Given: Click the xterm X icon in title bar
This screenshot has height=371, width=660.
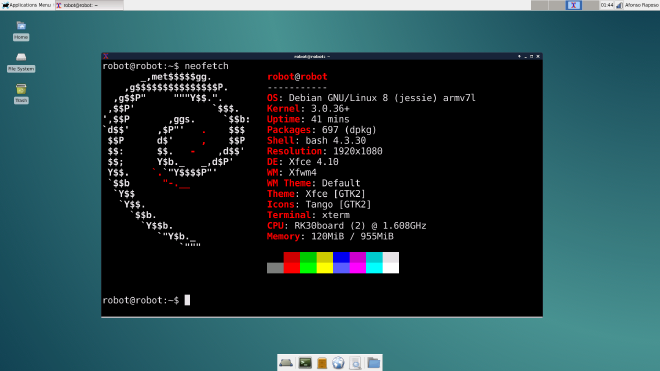Looking at the screenshot, I should tap(106, 56).
